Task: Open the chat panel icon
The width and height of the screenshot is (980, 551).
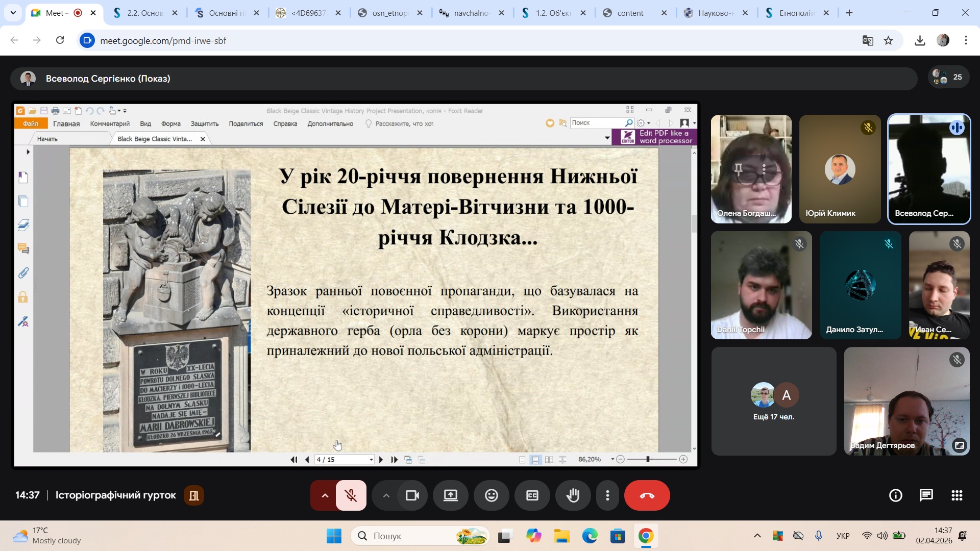Action: pyautogui.click(x=926, y=495)
